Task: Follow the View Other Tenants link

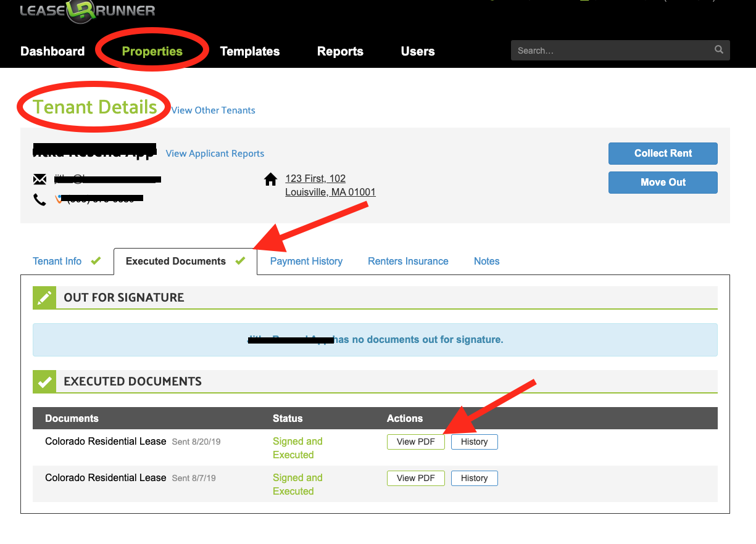Action: click(x=213, y=110)
